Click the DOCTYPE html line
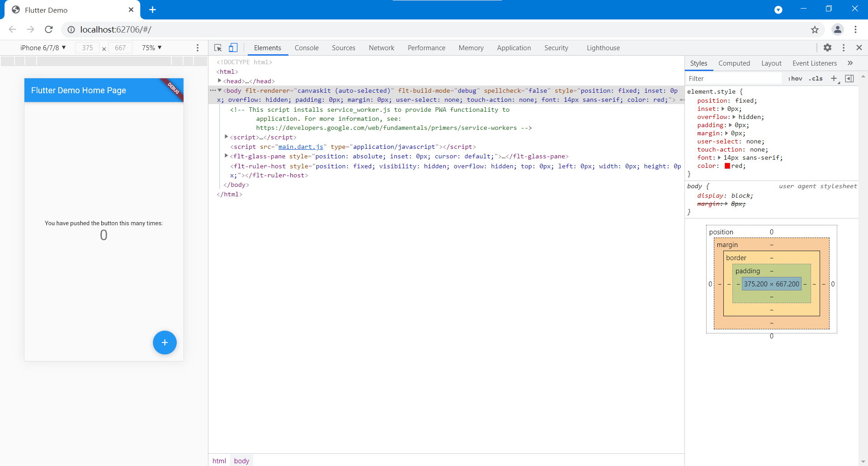 click(x=245, y=62)
